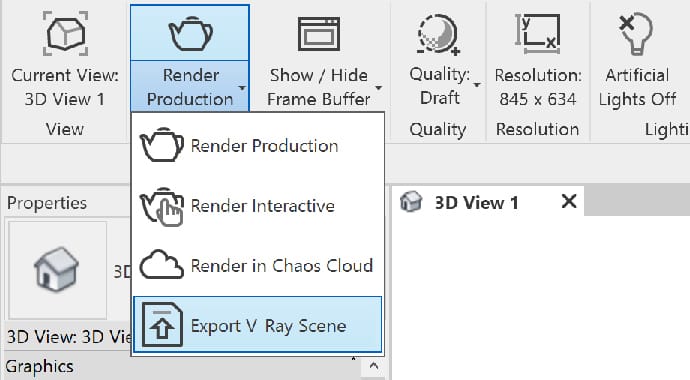Viewport: 690px width, 380px height.
Task: Click the Current View house icon
Action: 66,33
